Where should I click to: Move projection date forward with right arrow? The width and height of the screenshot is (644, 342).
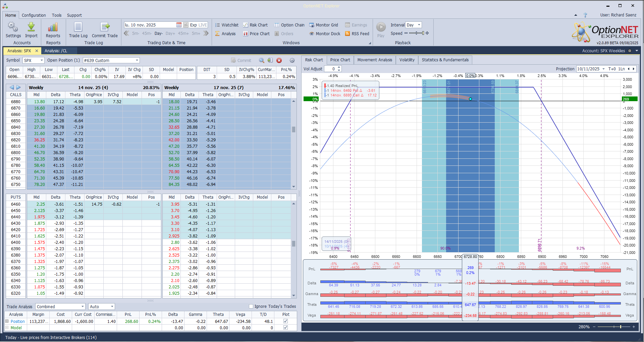pos(633,69)
